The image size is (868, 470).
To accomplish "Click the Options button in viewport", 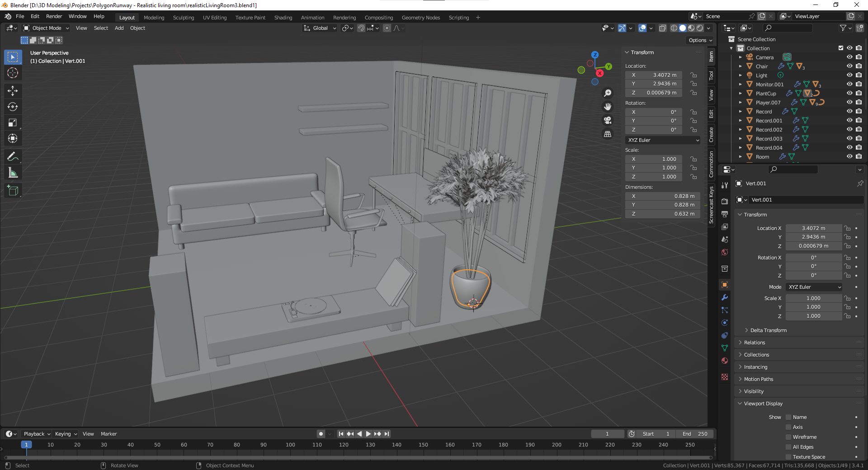I will click(x=700, y=40).
